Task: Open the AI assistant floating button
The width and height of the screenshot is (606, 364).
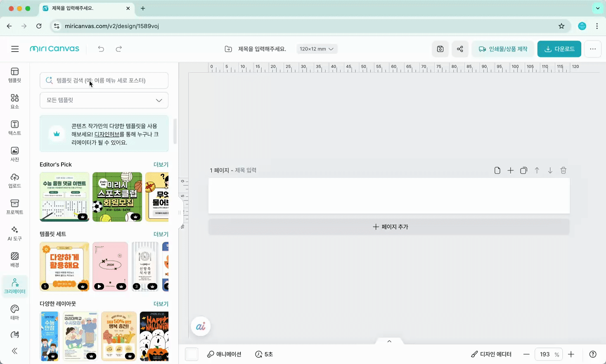Action: click(x=201, y=326)
